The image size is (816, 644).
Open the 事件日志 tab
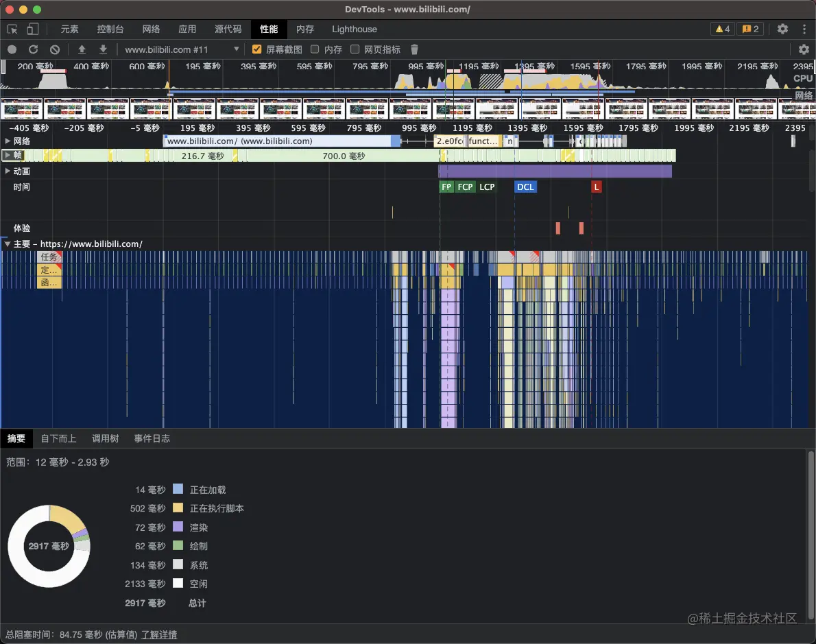pyautogui.click(x=152, y=438)
